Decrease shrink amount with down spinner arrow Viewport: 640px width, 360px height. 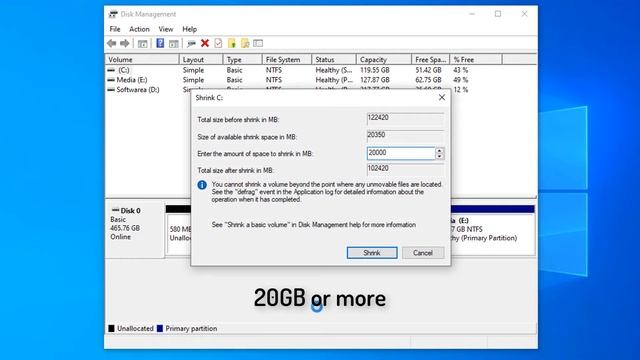[439, 156]
